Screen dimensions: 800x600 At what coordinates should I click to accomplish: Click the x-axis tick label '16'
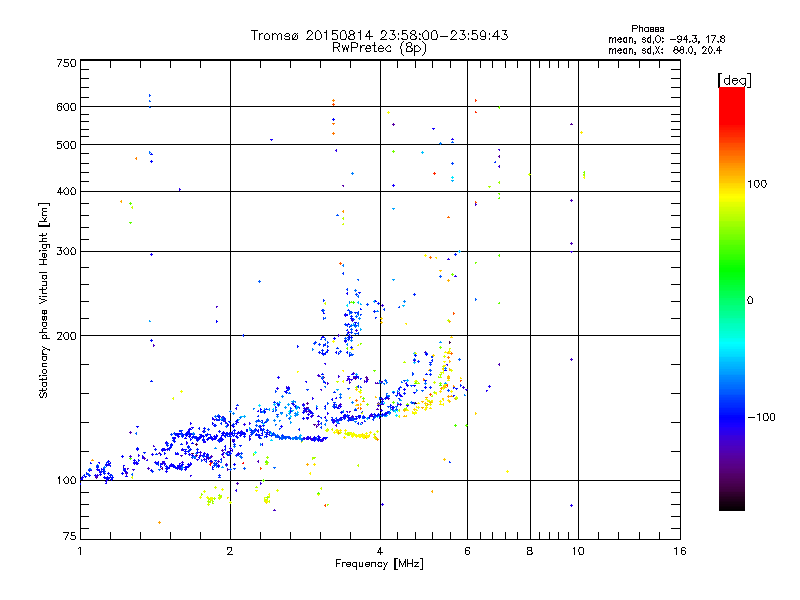click(x=680, y=551)
